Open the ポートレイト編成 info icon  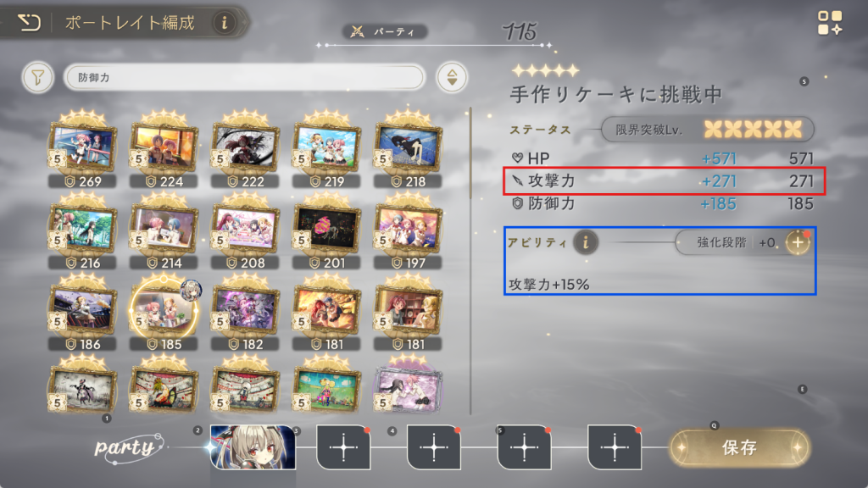(224, 23)
